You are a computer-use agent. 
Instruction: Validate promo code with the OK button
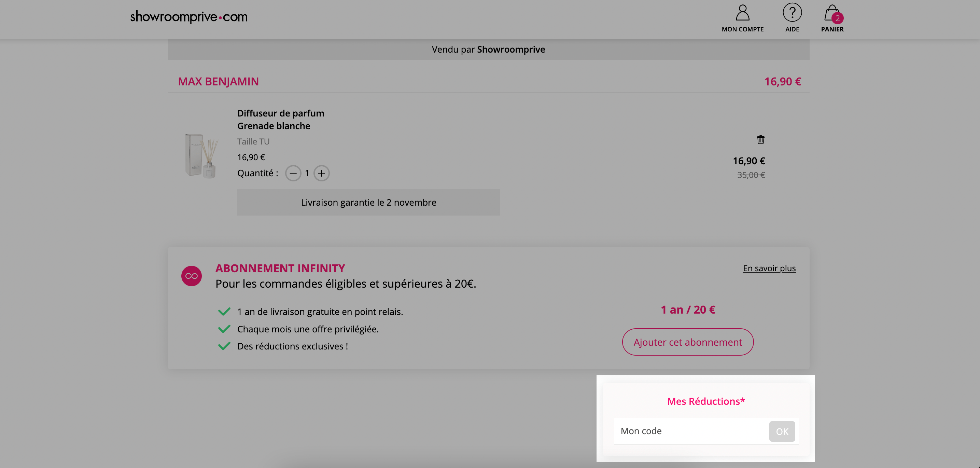point(782,431)
